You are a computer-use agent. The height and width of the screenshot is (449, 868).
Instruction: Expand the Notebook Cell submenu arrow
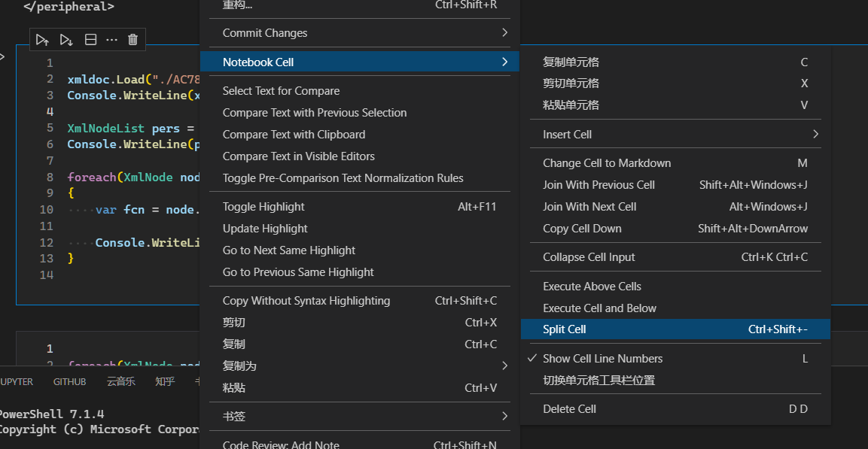504,62
